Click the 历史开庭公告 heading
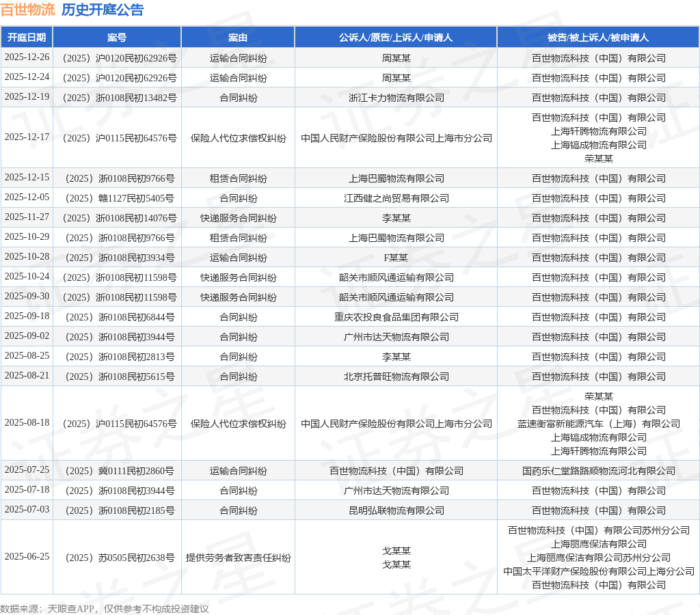This screenshot has width=700, height=615. click(103, 10)
